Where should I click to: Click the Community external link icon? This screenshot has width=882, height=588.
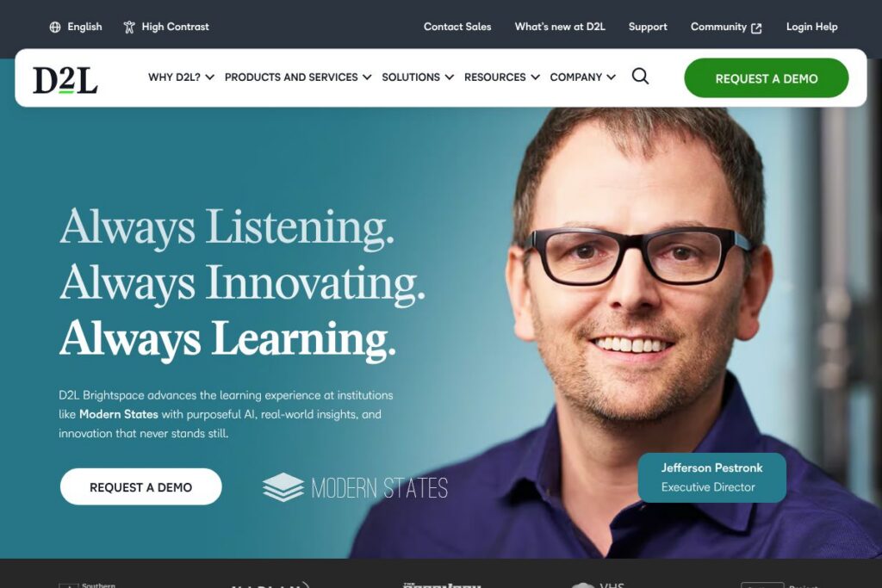(756, 28)
